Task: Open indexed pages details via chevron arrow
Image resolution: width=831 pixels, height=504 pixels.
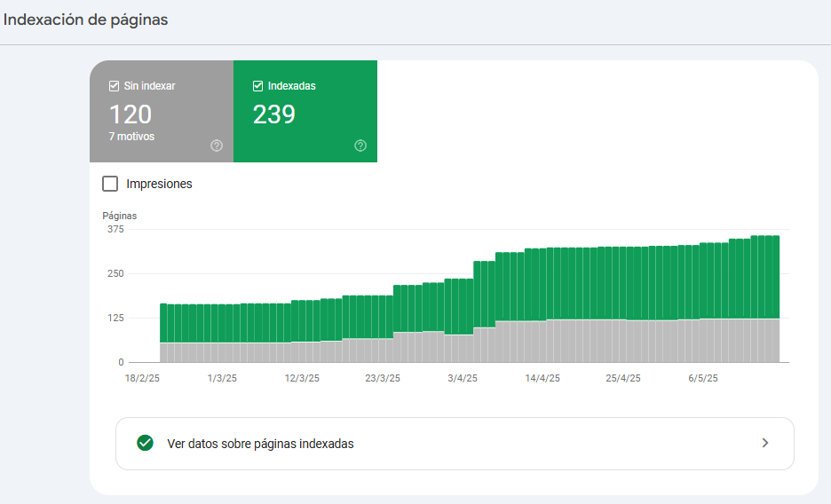Action: [765, 443]
